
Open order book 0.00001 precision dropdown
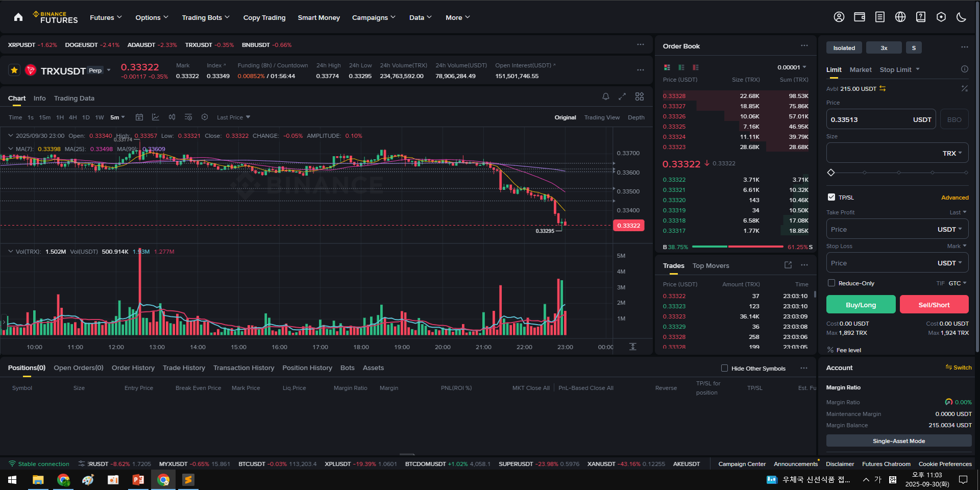point(792,67)
